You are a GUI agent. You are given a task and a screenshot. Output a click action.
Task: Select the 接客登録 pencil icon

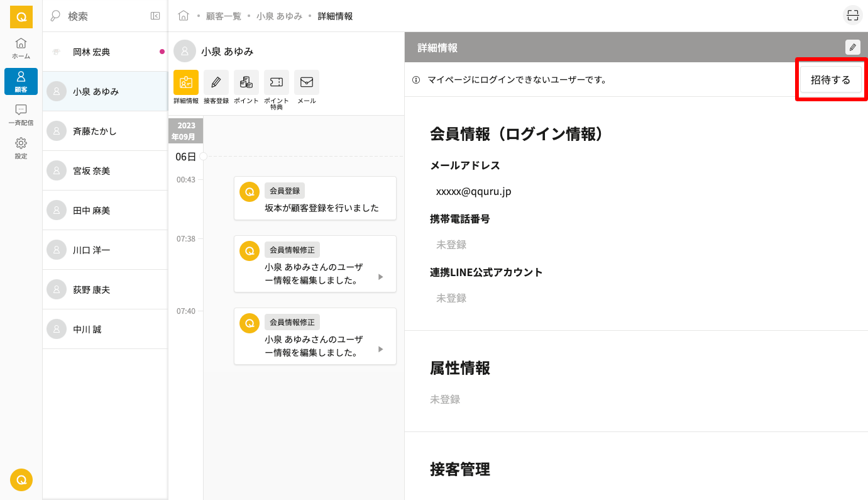(216, 82)
